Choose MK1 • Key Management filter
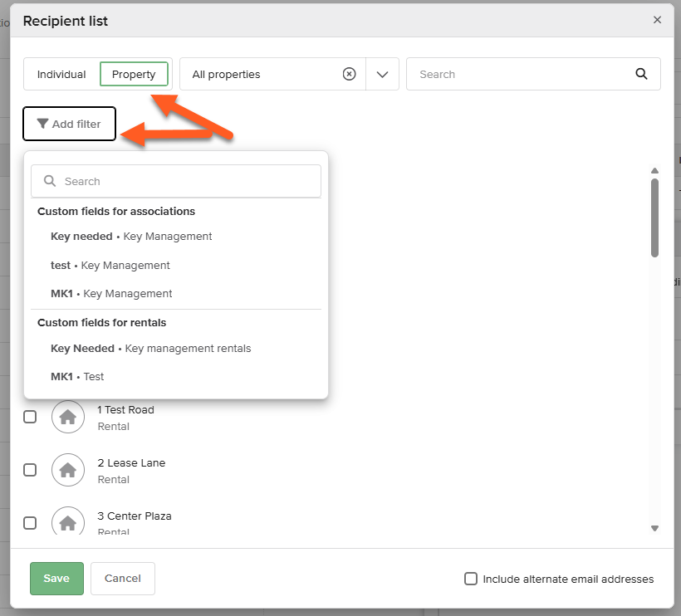 click(111, 294)
